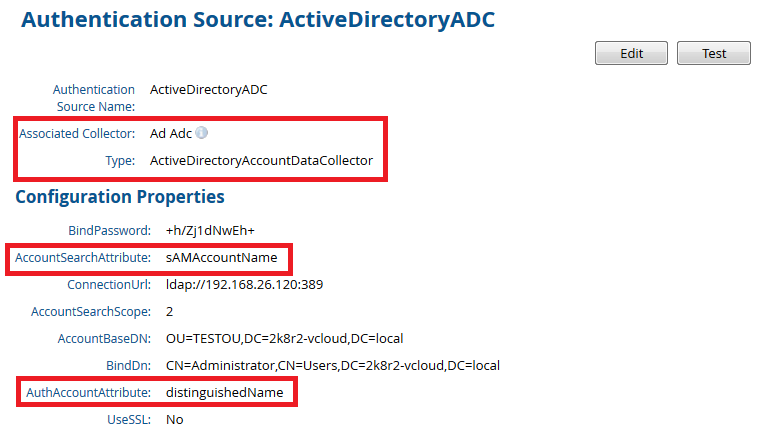Viewport: 774px width, 441px height.
Task: Click the ActiveDirectoryAccountDataCollector type value
Action: pyautogui.click(x=261, y=160)
